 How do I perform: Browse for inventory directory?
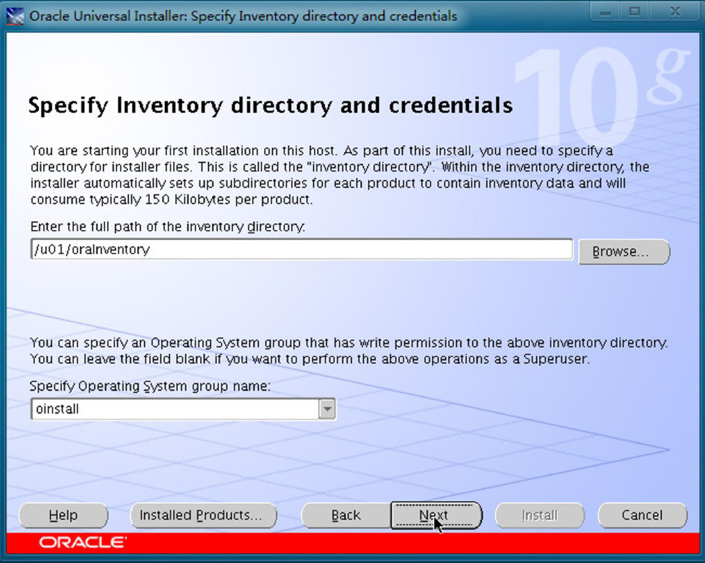[x=624, y=251]
